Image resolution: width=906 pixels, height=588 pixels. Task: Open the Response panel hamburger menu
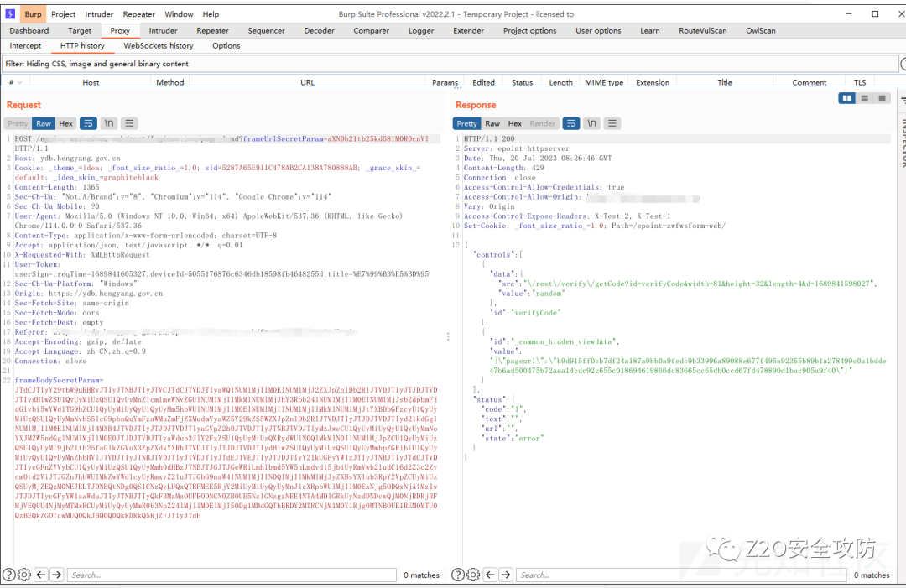612,123
